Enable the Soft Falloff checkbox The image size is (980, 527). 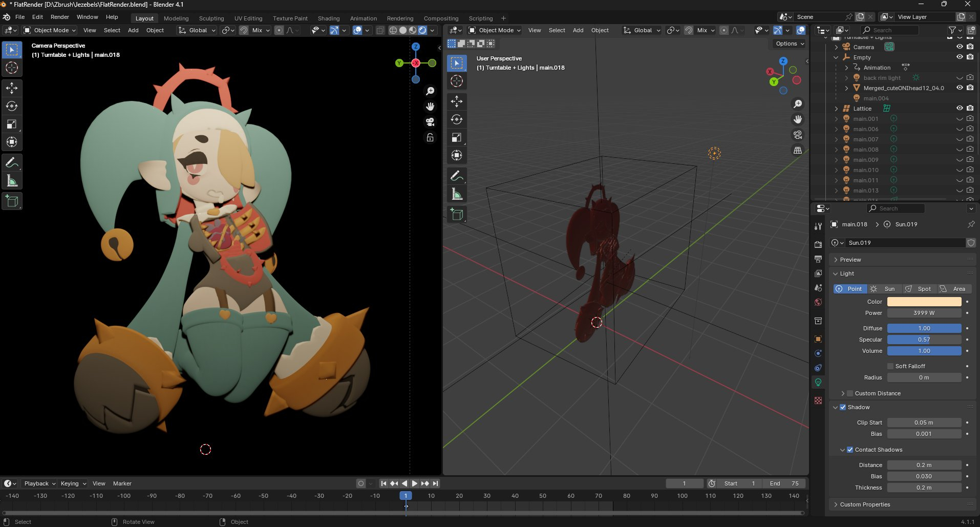[x=890, y=366]
